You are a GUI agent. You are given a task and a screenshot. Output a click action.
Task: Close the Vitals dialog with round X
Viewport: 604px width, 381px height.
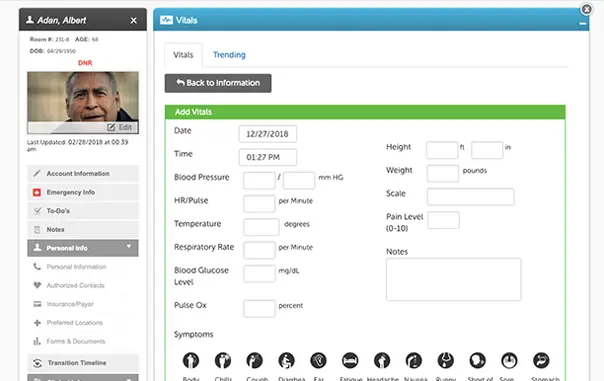tap(586, 9)
